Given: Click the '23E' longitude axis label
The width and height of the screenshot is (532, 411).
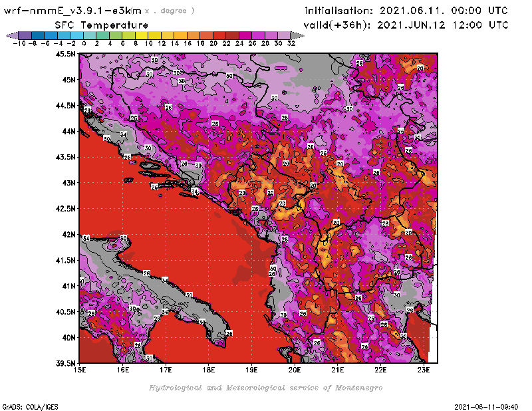Looking at the screenshot, I should click(x=424, y=370).
